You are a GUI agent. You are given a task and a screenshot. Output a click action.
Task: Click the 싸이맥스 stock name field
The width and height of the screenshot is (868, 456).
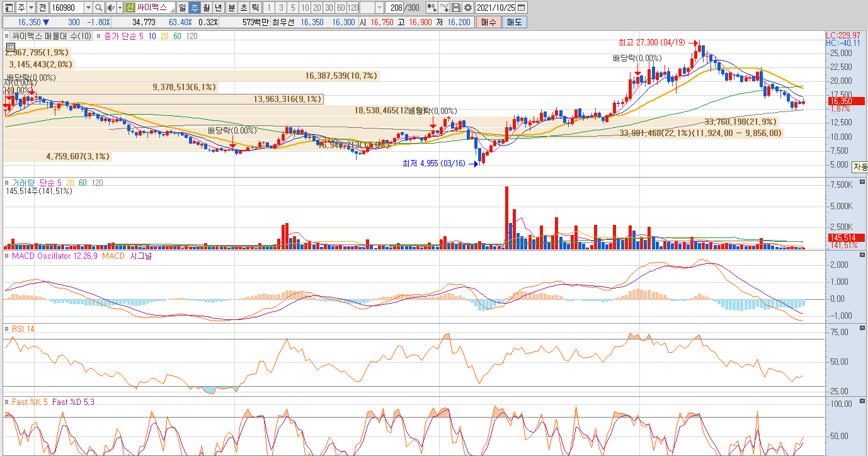pos(155,8)
